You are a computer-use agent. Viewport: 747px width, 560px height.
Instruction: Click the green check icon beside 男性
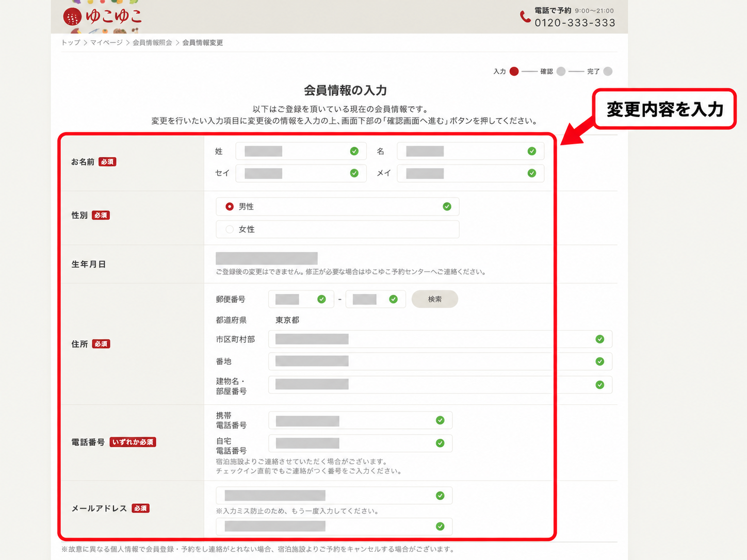tap(447, 207)
